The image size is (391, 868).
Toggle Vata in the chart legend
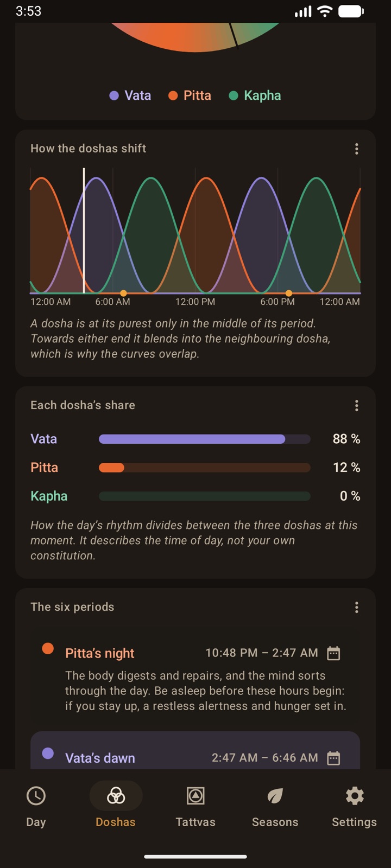130,95
